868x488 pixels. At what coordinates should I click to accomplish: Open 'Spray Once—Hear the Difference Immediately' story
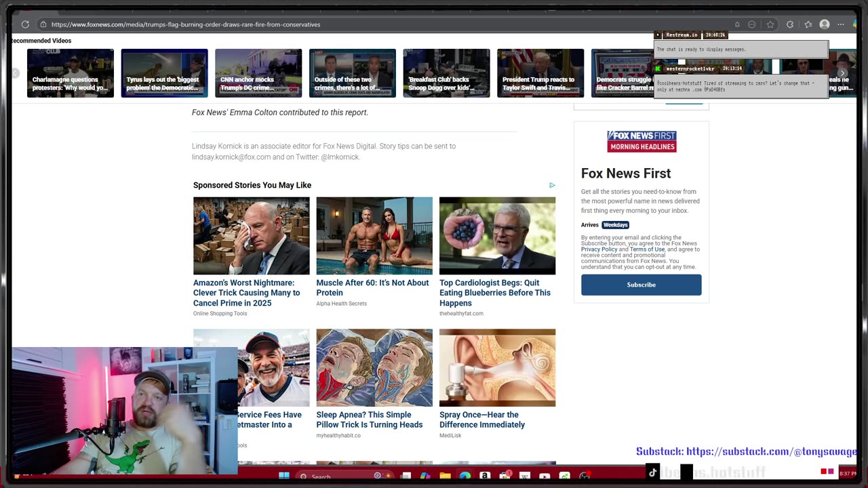[x=482, y=420]
